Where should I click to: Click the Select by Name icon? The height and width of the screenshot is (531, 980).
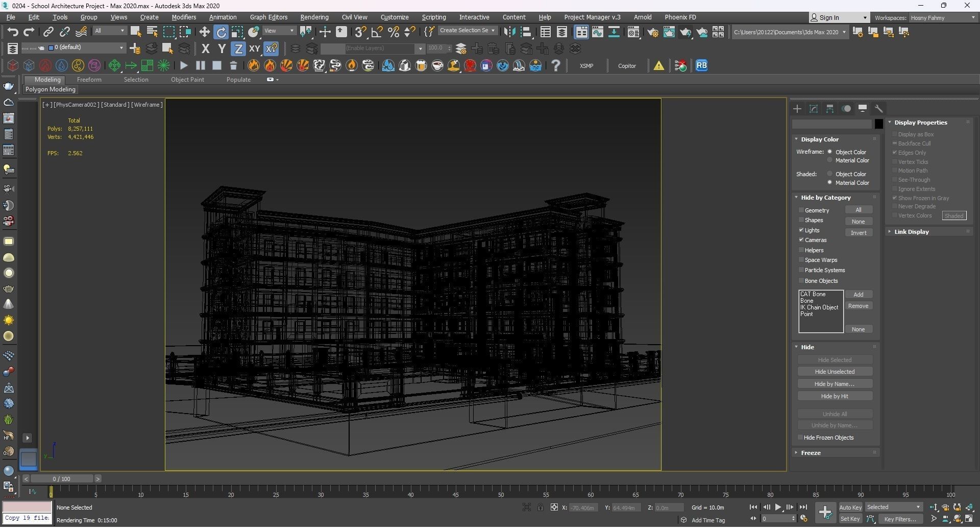[x=152, y=32]
